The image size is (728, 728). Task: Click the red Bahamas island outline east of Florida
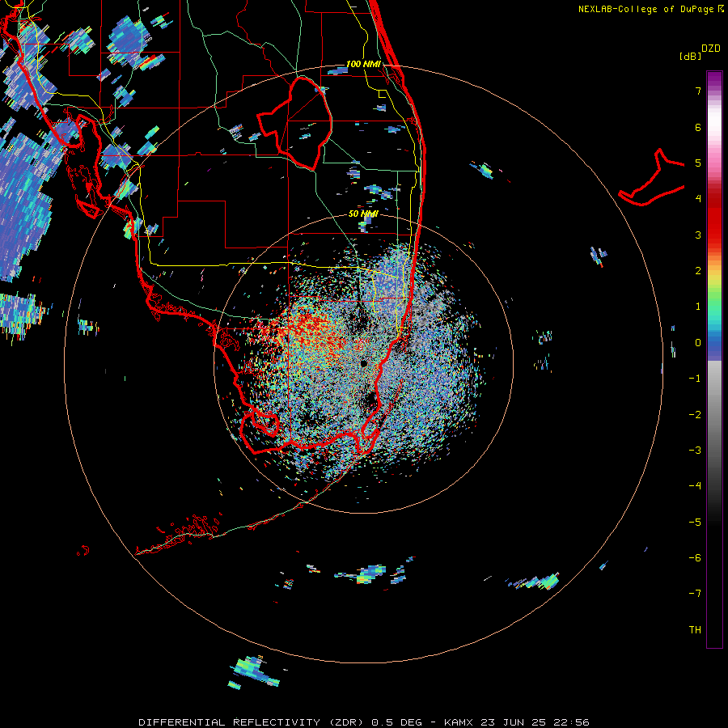652,179
